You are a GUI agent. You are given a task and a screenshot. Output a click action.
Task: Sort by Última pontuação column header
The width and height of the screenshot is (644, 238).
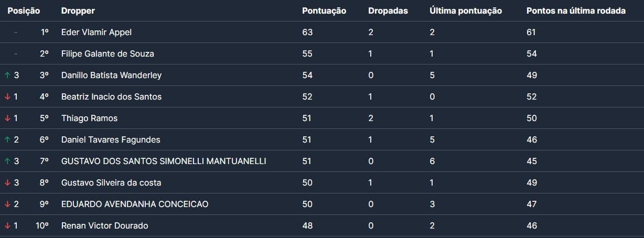tap(465, 11)
